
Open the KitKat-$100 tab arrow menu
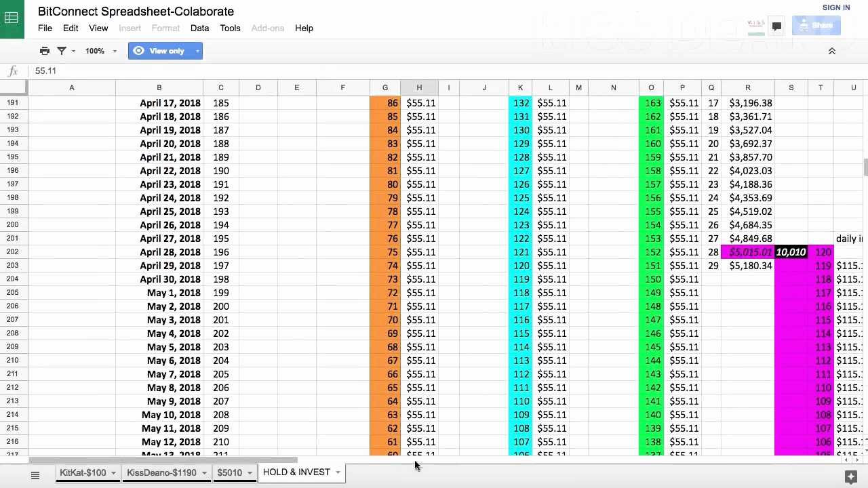point(113,473)
